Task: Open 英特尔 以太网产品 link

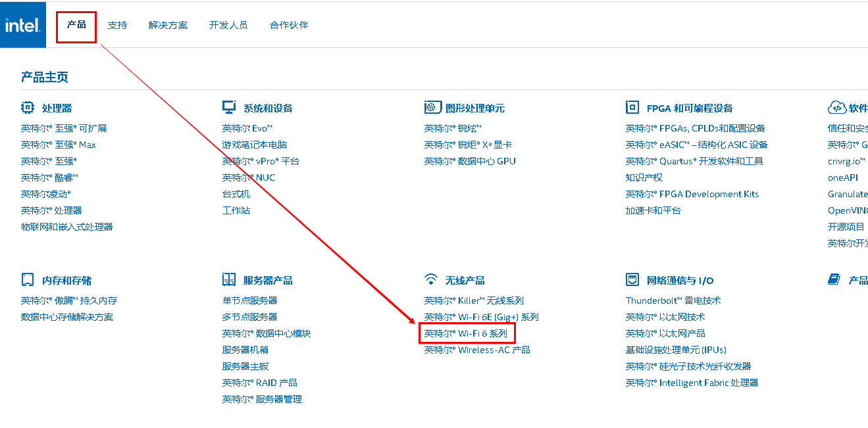Action: 665,333
